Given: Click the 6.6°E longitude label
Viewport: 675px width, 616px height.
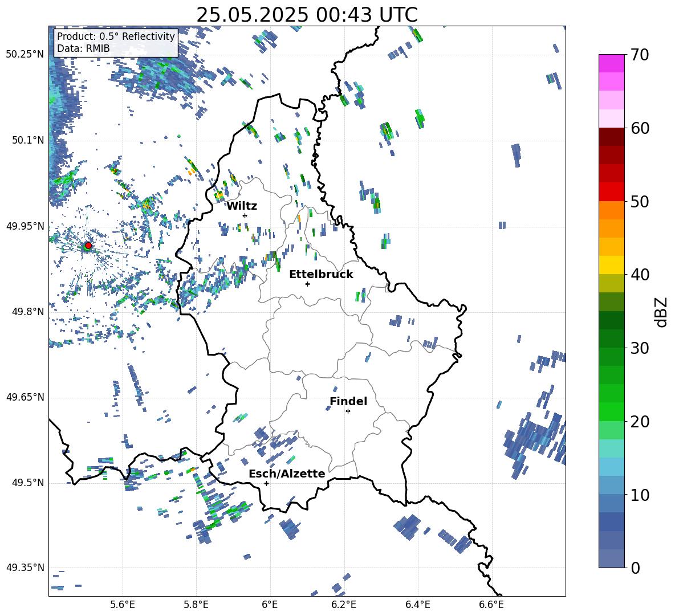Looking at the screenshot, I should (x=491, y=605).
